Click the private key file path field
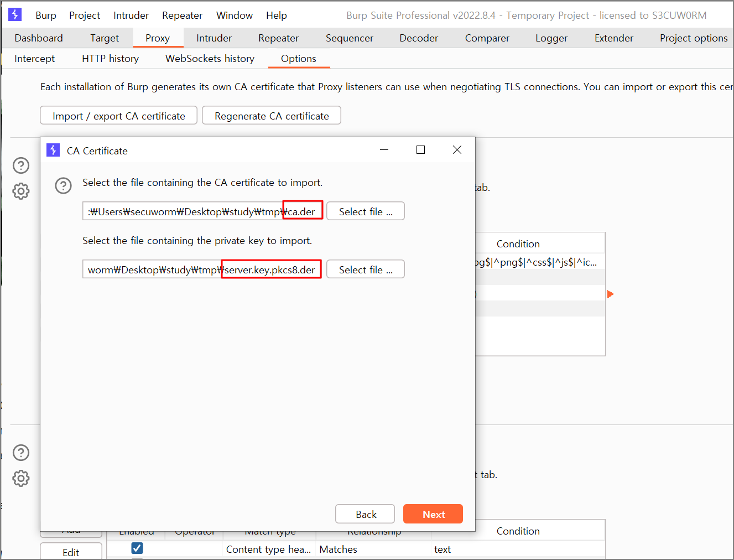Screen dimensions: 734x560 202,269
